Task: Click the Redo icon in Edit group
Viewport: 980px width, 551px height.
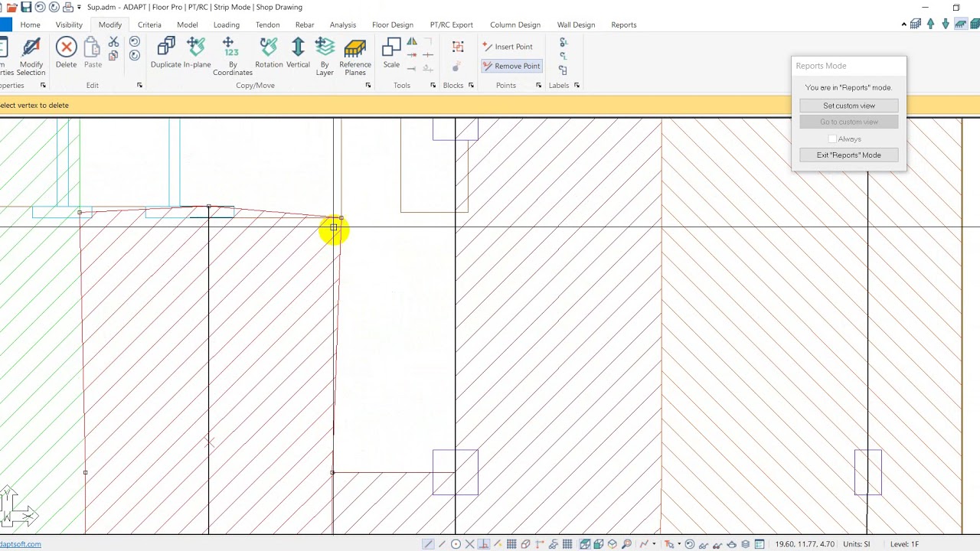Action: 135,56
